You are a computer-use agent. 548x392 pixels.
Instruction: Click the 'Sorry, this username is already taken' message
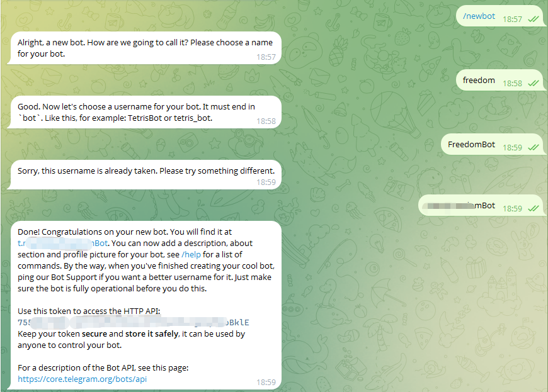146,171
